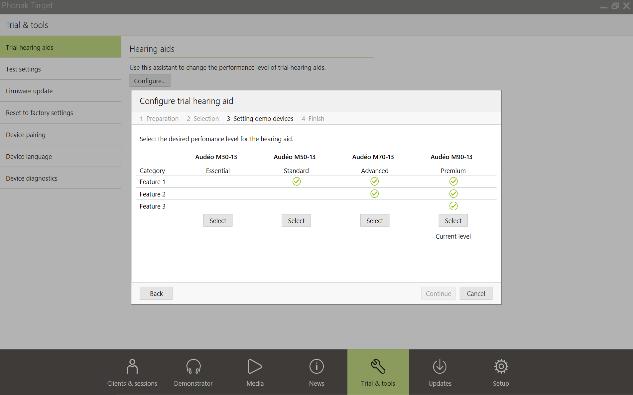Open Firmware update in sidebar

[x=61, y=91]
